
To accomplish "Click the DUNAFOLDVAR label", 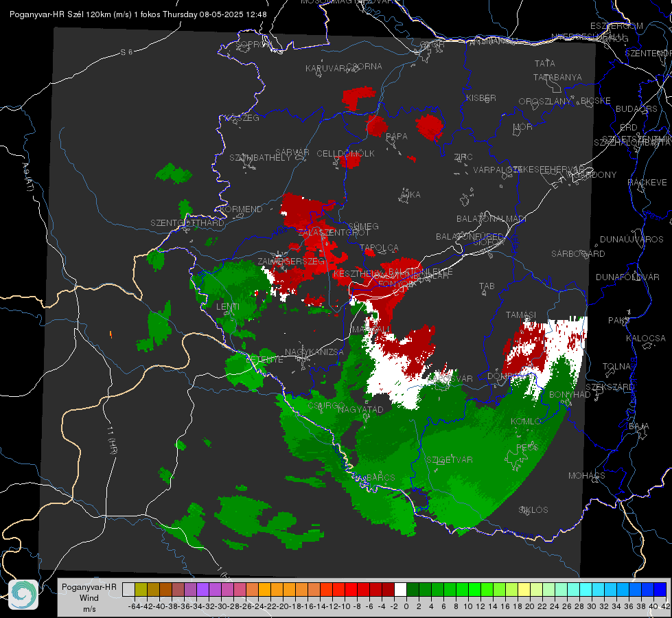I will click(x=627, y=277).
